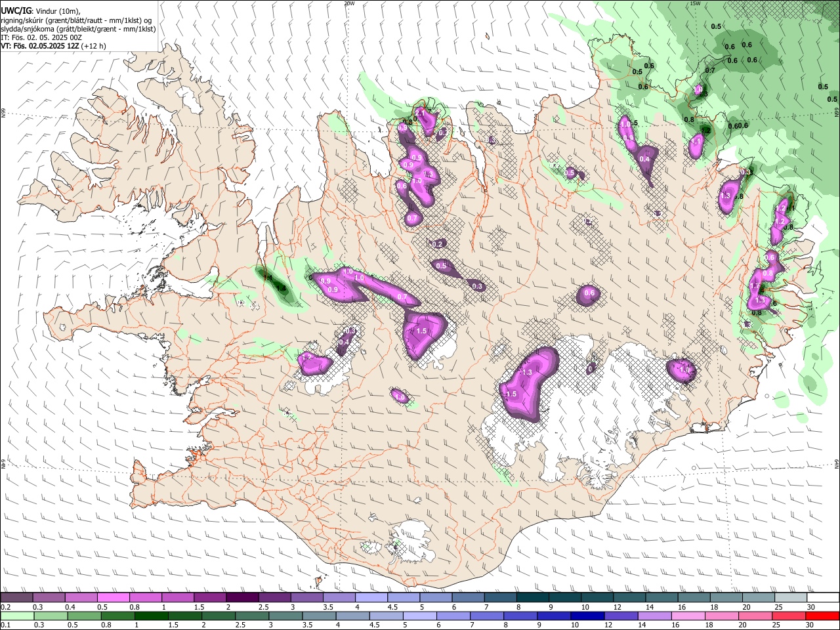Pick the snow-scale swatch starting at 1.5
This screenshot has height=630, width=840.
point(209,598)
